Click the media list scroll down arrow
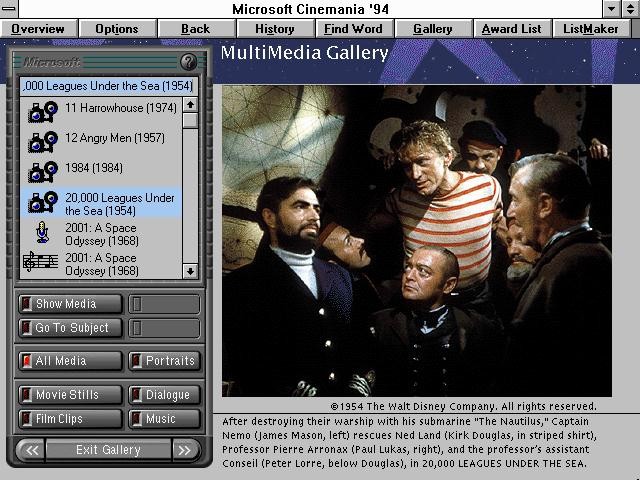 (x=190, y=271)
